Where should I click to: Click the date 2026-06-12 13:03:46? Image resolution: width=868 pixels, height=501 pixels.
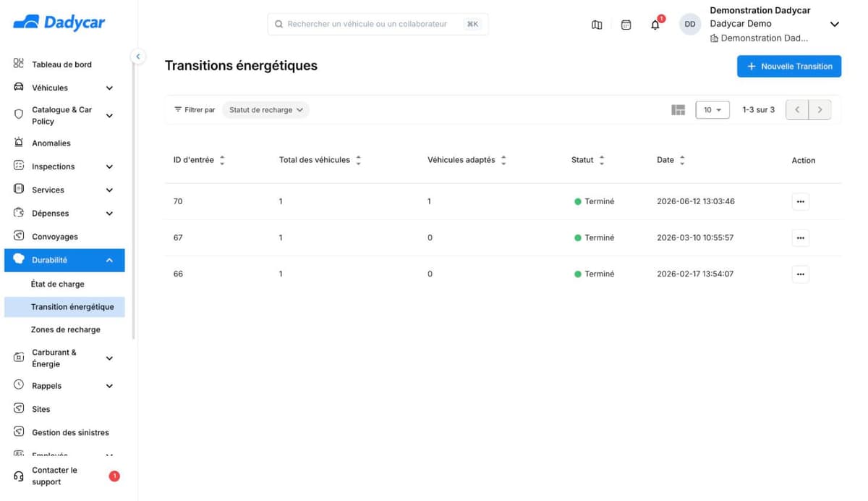click(695, 201)
